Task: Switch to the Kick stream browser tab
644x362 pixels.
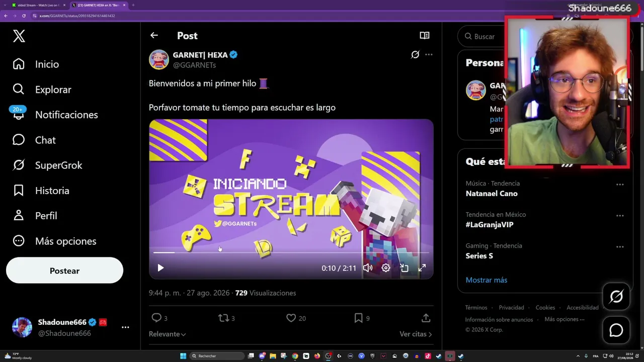Action: pyautogui.click(x=39, y=5)
